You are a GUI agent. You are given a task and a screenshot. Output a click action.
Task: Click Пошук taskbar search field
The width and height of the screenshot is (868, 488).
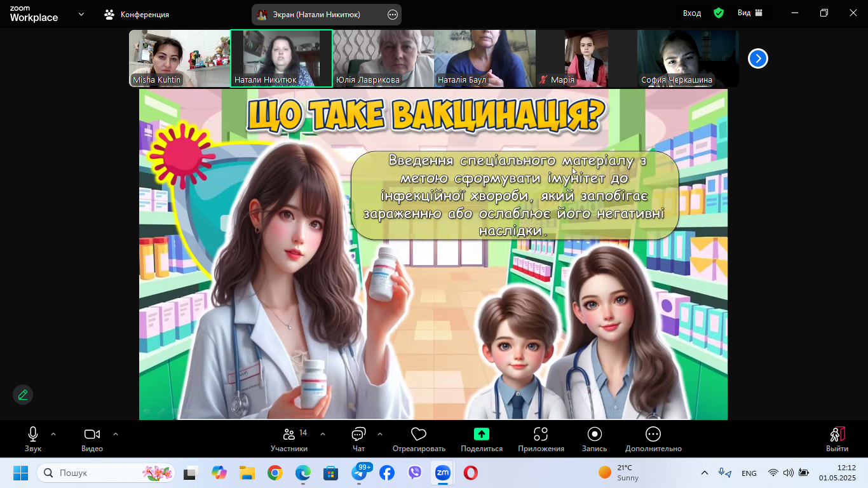point(105,473)
